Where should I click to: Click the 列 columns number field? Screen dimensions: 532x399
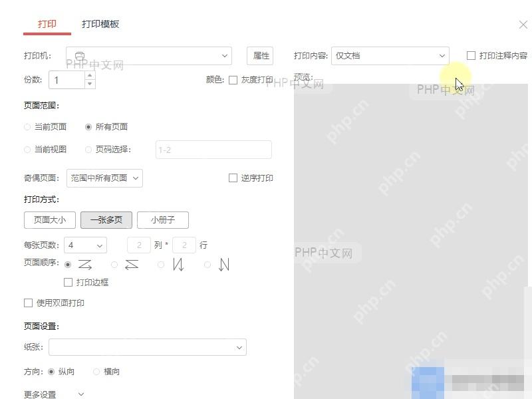[139, 245]
